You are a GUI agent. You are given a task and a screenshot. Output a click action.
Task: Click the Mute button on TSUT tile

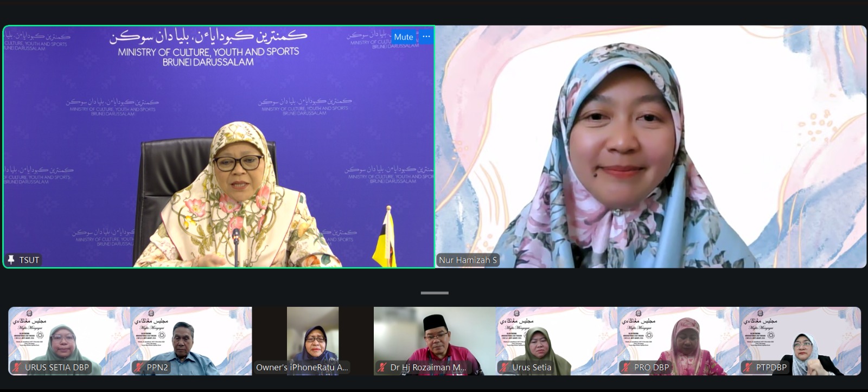click(x=403, y=37)
